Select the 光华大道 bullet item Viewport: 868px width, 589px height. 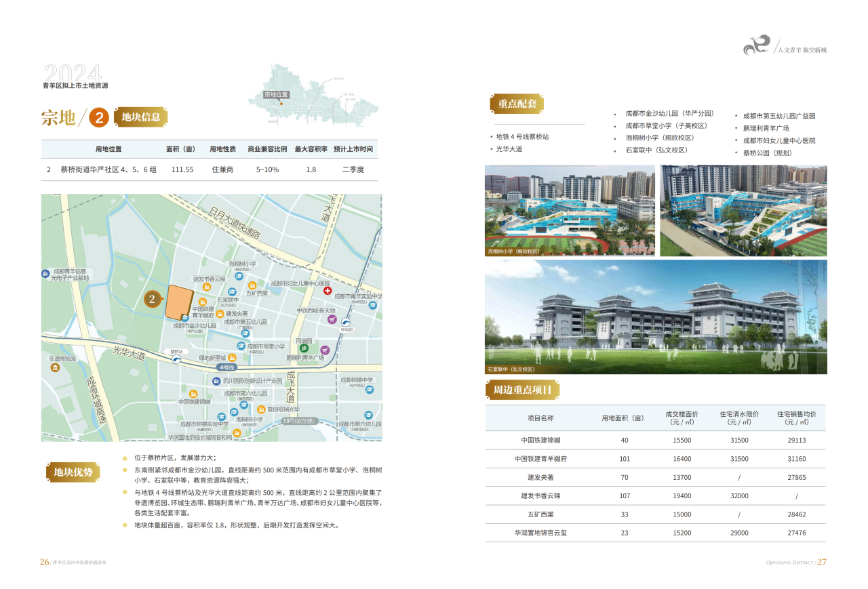pos(509,148)
